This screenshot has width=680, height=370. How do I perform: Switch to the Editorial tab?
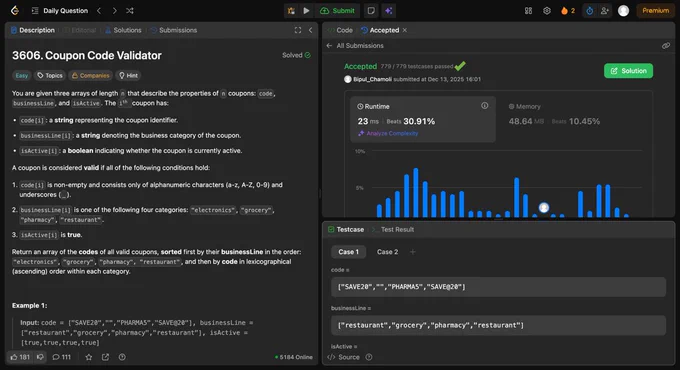point(80,30)
